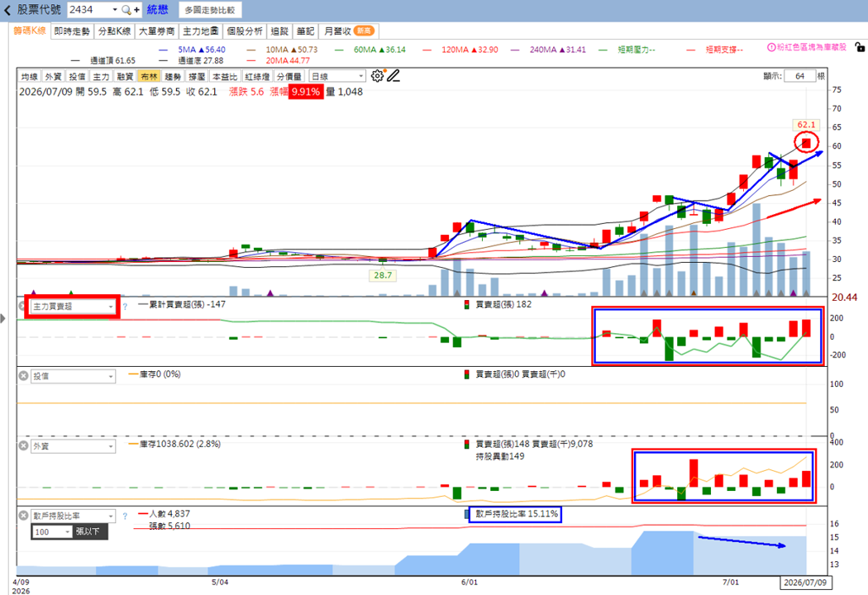Toggle the 均線 indicator button
This screenshot has width=868, height=595.
[x=29, y=76]
